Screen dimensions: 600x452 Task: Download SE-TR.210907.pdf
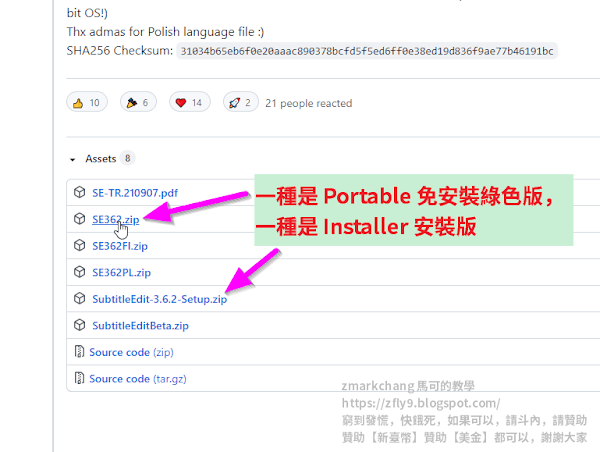135,193
